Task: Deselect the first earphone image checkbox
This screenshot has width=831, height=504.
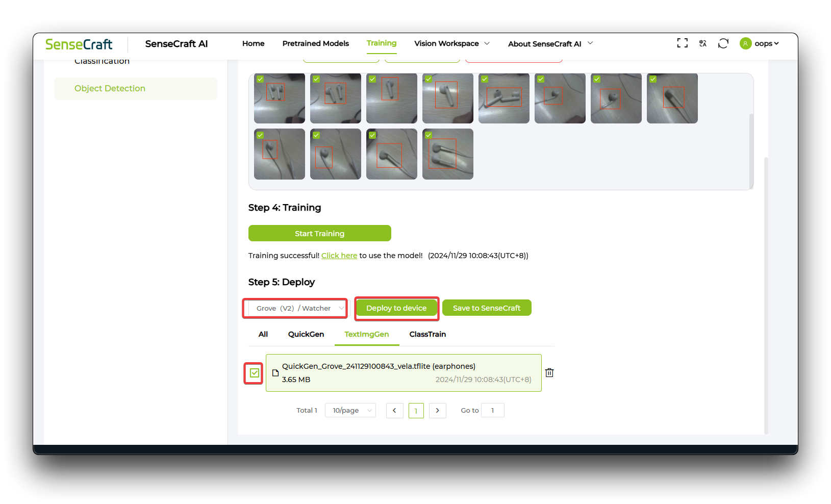Action: [260, 79]
